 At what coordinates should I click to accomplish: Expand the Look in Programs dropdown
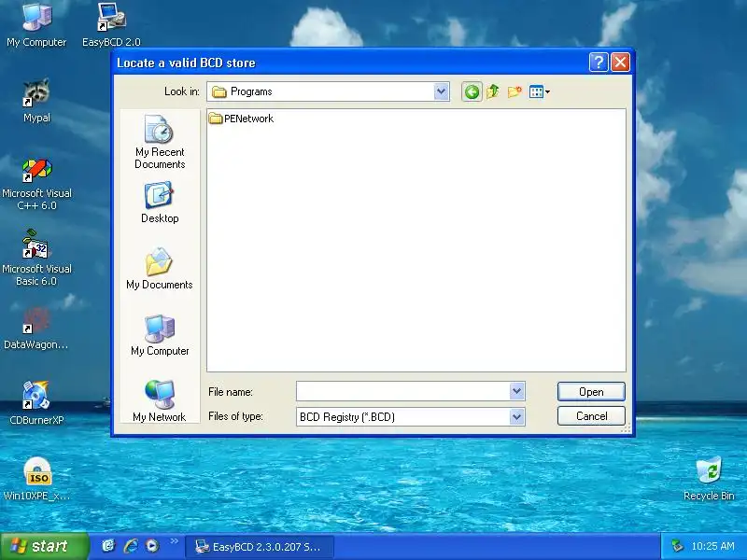441,91
